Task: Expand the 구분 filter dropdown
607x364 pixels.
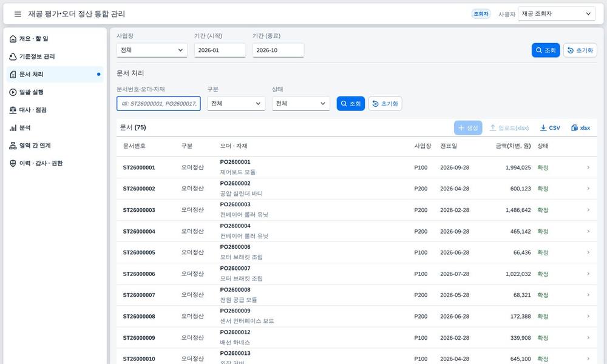Action: 236,104
